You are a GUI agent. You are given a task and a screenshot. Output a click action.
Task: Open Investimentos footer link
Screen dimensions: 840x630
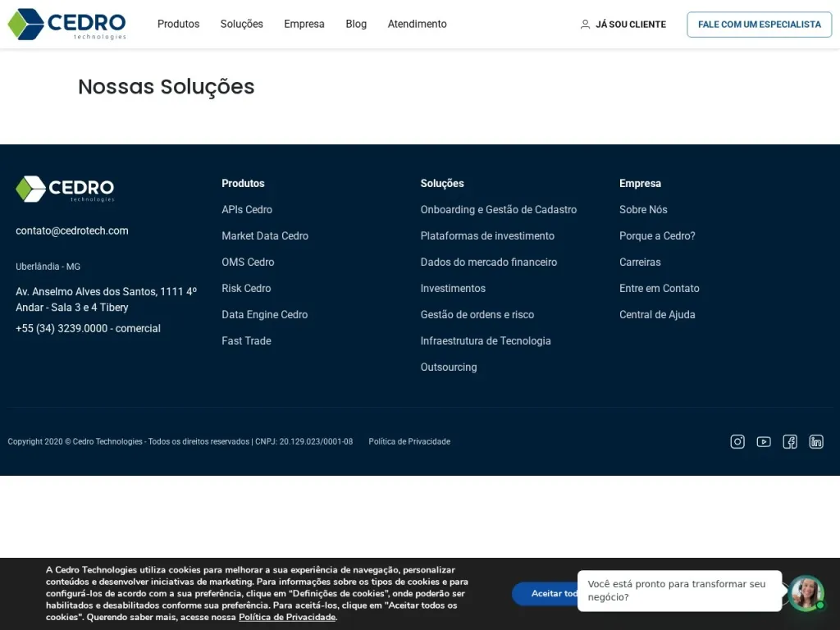(x=453, y=288)
